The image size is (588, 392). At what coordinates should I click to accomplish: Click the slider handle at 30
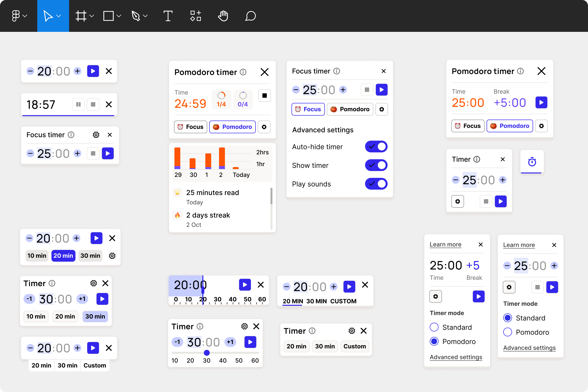pos(207,353)
